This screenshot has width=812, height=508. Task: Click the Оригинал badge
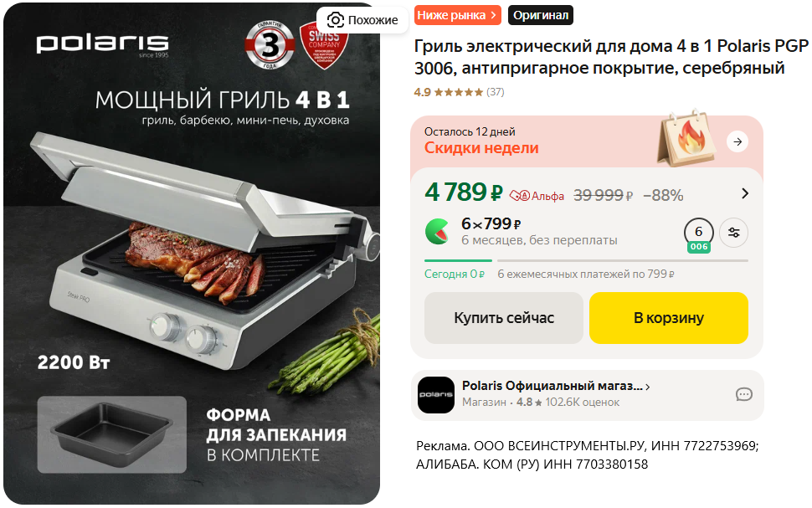(541, 16)
